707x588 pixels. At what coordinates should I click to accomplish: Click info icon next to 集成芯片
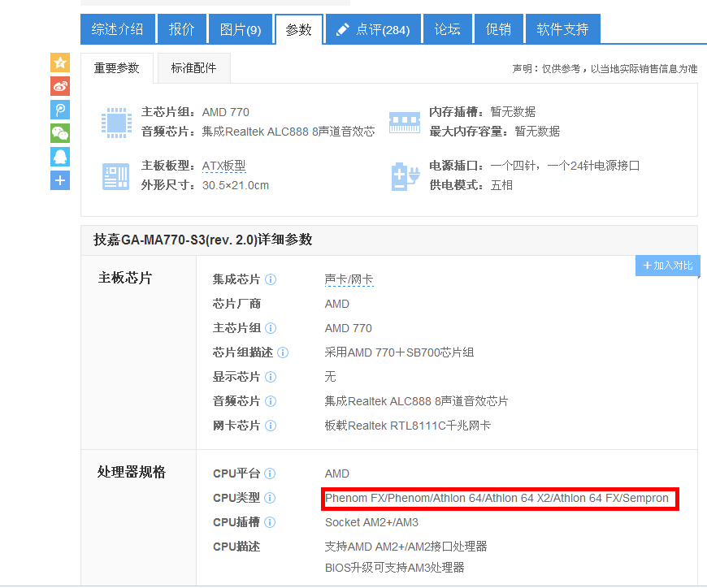271,280
